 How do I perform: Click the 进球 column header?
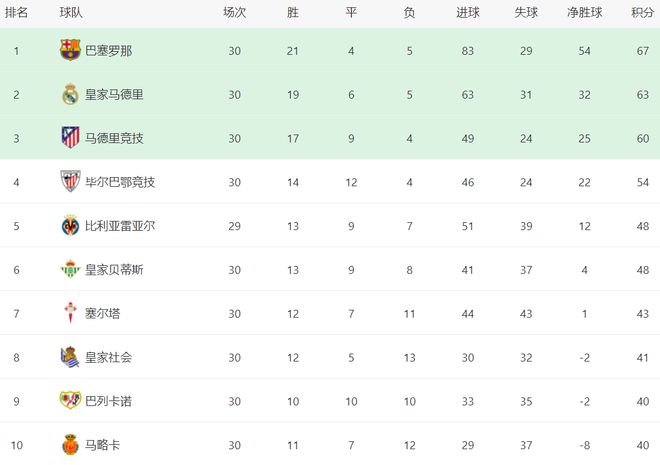pyautogui.click(x=468, y=13)
